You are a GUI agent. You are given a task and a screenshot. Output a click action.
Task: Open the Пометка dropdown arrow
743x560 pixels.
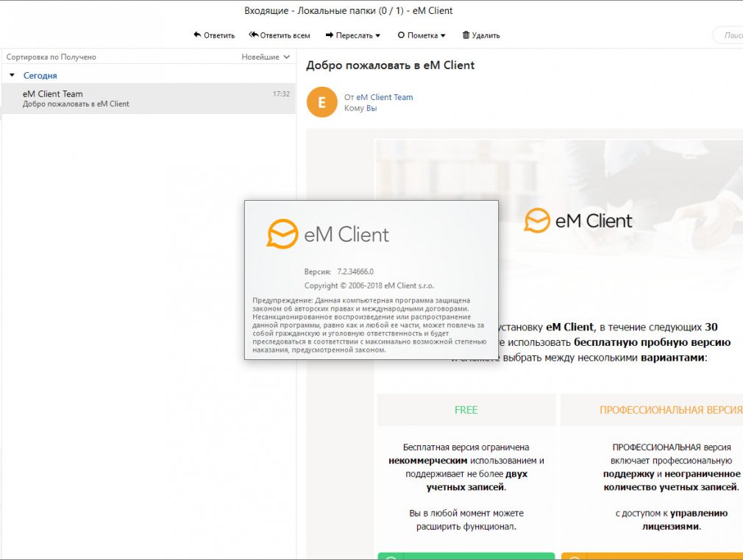click(x=443, y=35)
